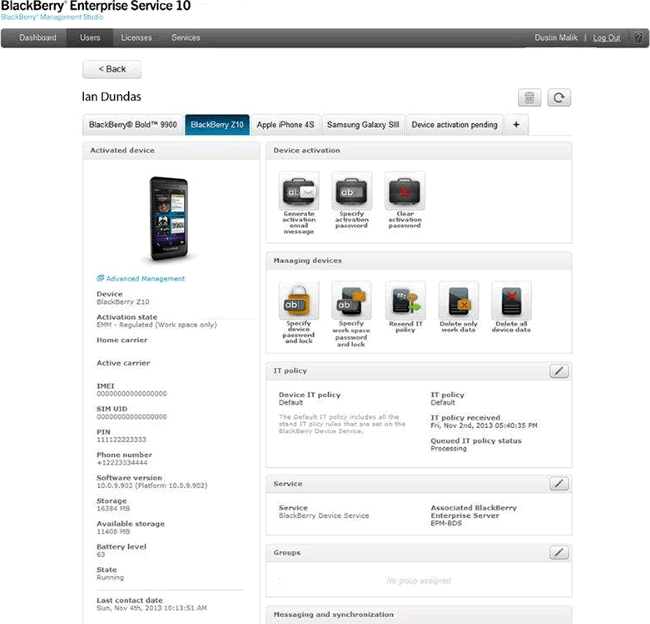650x624 pixels.
Task: Switch to Samsung Galaxy SIII tab
Action: click(x=363, y=125)
